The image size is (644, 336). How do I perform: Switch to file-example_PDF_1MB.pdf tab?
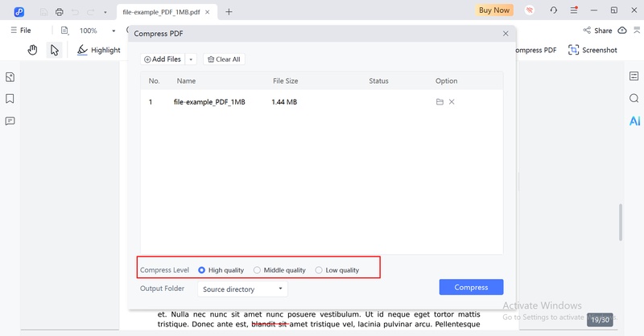pyautogui.click(x=161, y=12)
